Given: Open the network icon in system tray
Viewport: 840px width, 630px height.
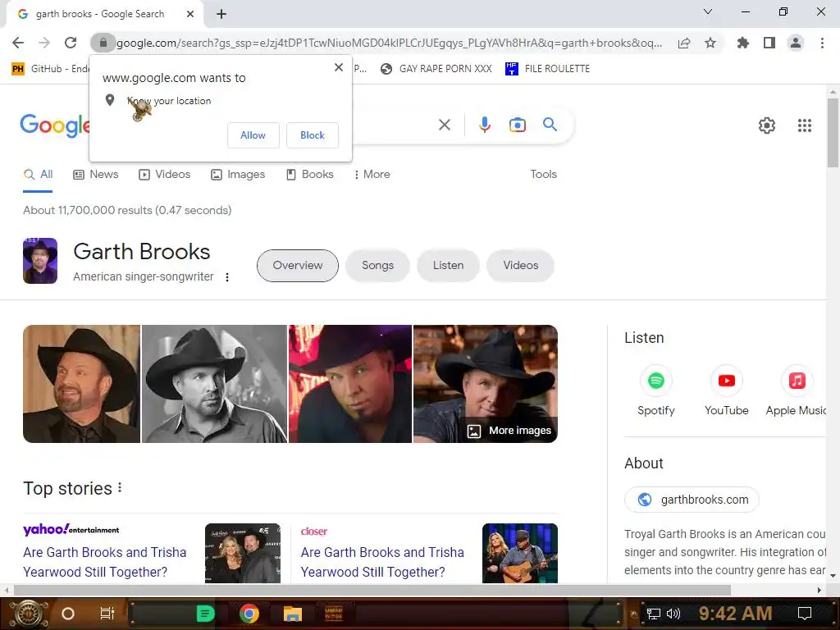Looking at the screenshot, I should coord(654,614).
